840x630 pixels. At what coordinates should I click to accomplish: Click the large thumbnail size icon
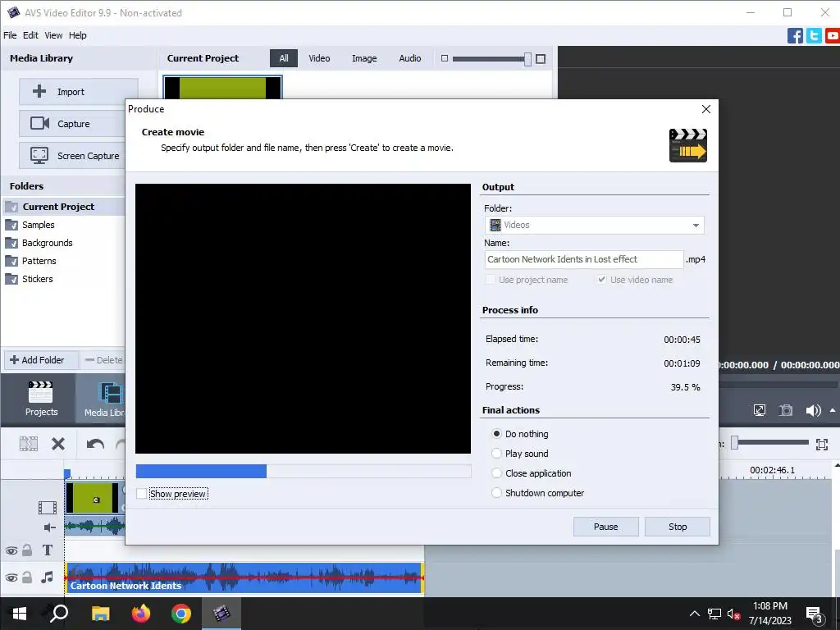click(541, 59)
